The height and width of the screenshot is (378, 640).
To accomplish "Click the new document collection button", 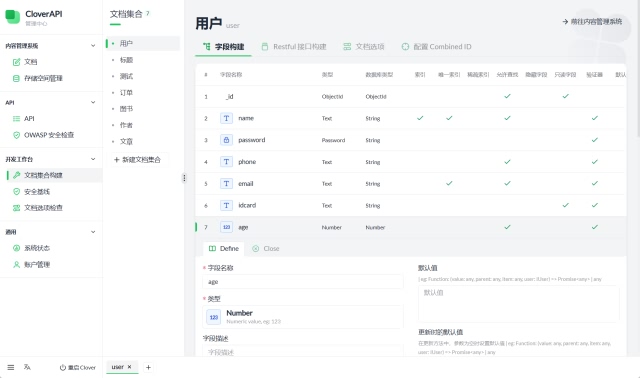I will (138, 160).
